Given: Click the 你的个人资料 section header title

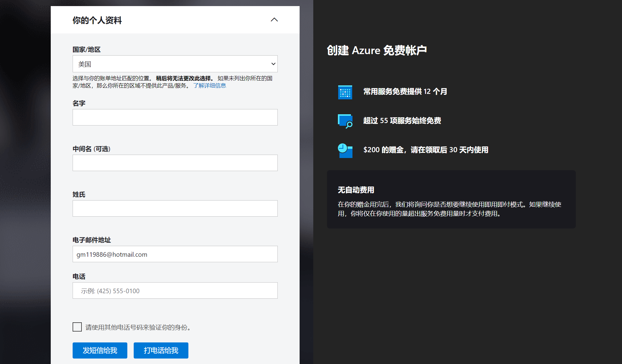Looking at the screenshot, I should pos(97,20).
